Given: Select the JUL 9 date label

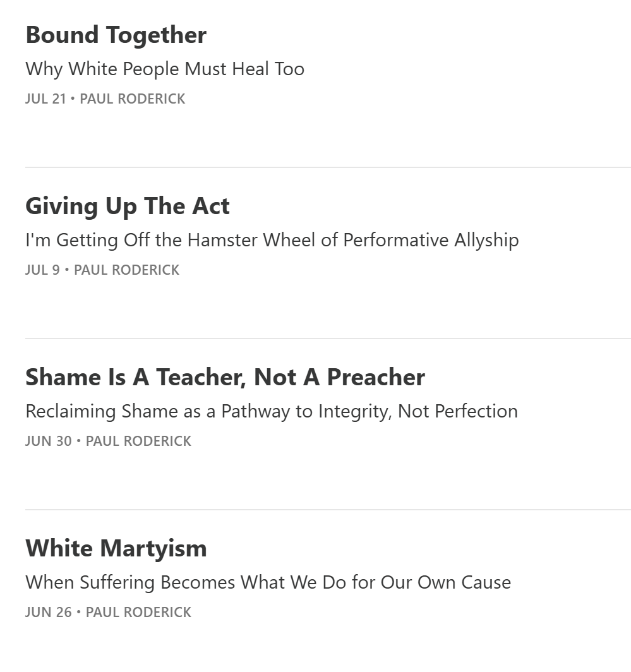Looking at the screenshot, I should (x=42, y=270).
